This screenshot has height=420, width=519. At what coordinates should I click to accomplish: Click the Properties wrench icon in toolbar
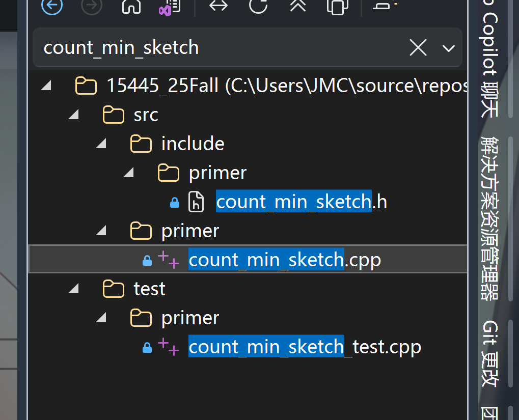pyautogui.click(x=385, y=5)
